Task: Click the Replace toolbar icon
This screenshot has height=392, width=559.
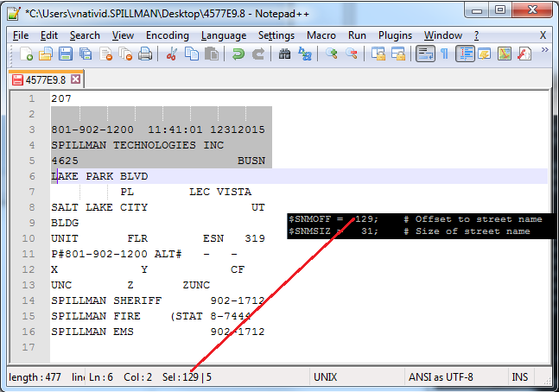Action: coord(305,54)
